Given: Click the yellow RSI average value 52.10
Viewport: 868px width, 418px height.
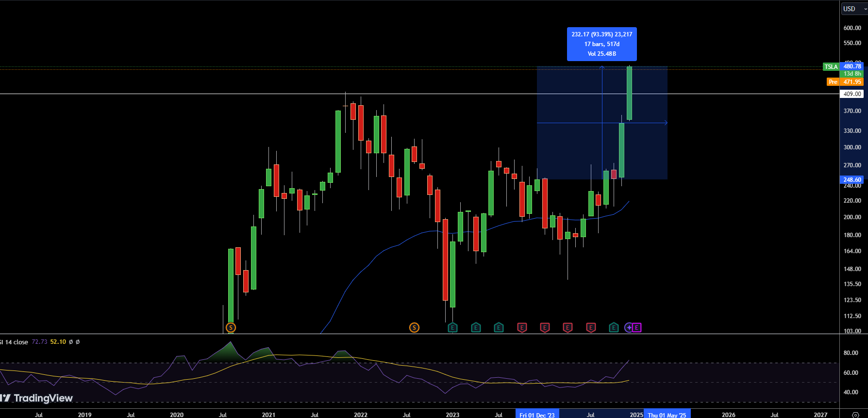Looking at the screenshot, I should [x=58, y=342].
